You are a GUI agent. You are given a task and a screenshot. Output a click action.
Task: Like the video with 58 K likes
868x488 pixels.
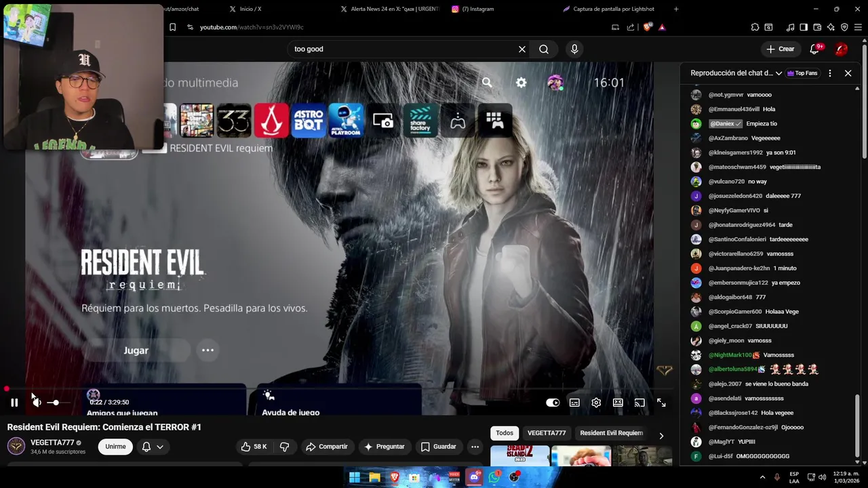(254, 447)
